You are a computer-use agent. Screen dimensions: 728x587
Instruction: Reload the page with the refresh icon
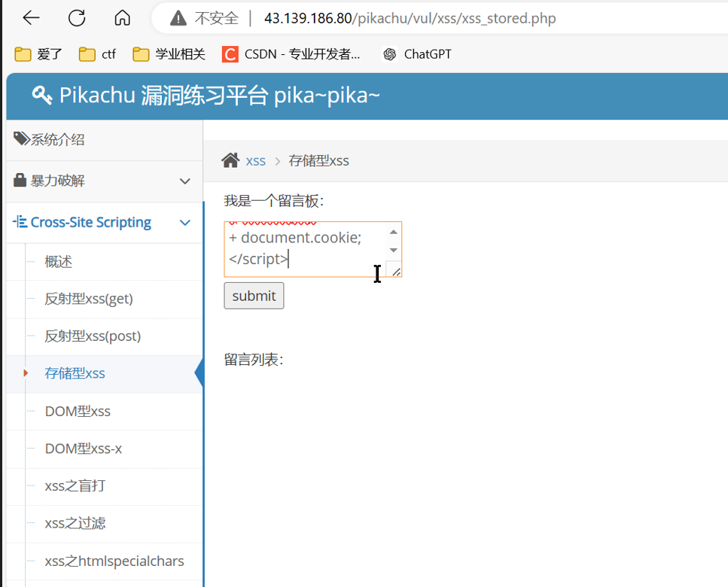coord(77,18)
